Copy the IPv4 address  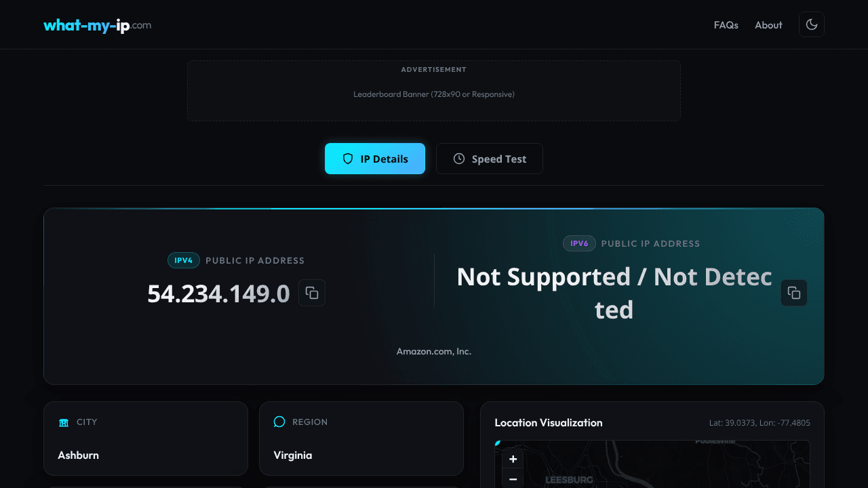[312, 293]
